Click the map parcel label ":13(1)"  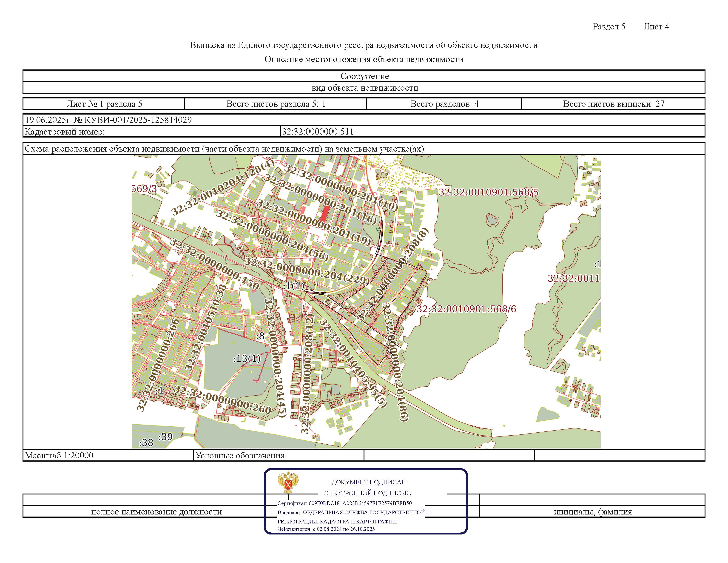[x=247, y=359]
